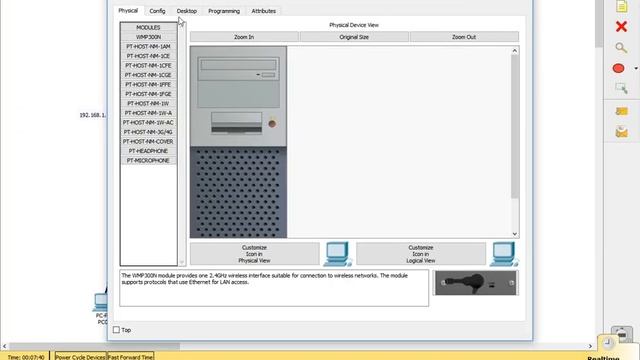Viewport: 640px width, 360px height.
Task: Click the PC icon next to Customize Physical View
Action: (338, 254)
